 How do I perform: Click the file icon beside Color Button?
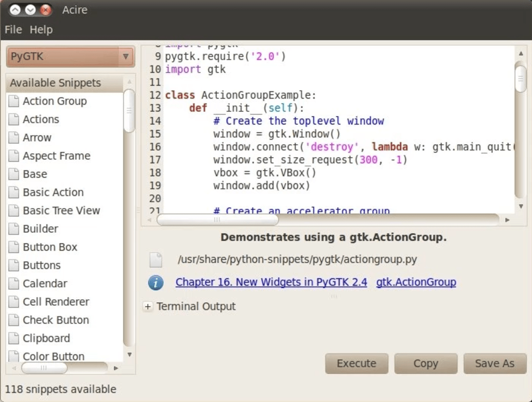(14, 356)
